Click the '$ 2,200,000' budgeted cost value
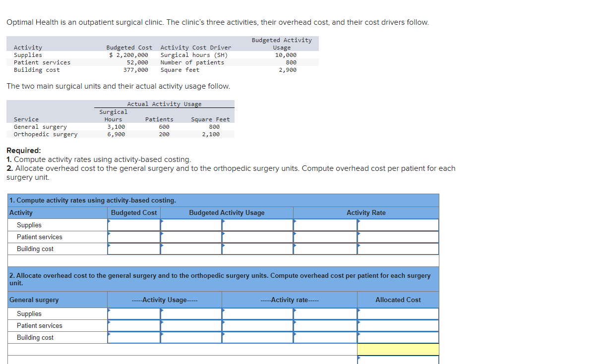Viewport: 599px width, 364px height. pyautogui.click(x=128, y=55)
